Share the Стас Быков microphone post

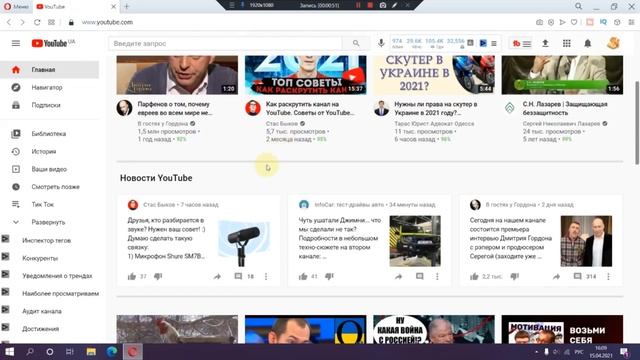click(x=217, y=276)
